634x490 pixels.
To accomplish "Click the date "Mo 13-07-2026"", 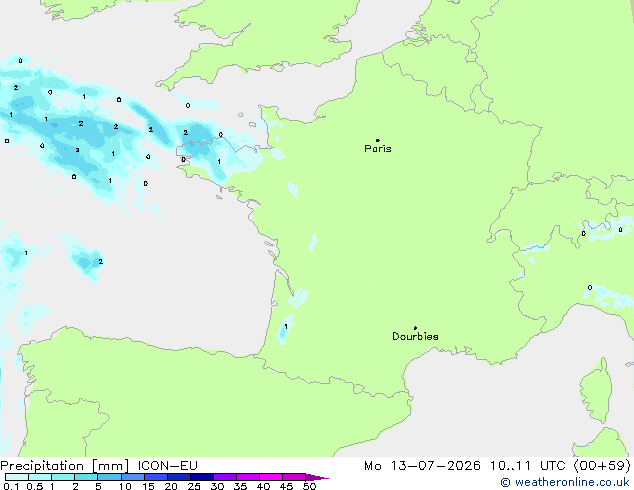I will click(x=422, y=466).
